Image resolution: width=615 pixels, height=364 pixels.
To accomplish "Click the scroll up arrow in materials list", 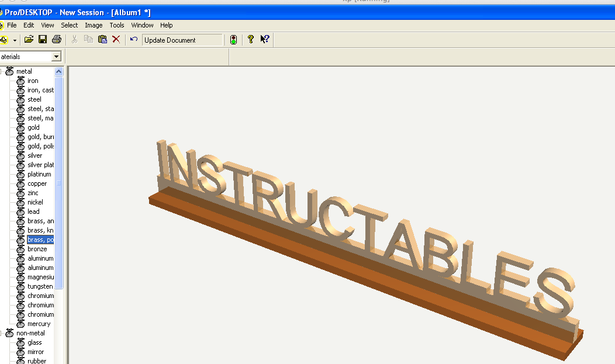I will tap(59, 71).
